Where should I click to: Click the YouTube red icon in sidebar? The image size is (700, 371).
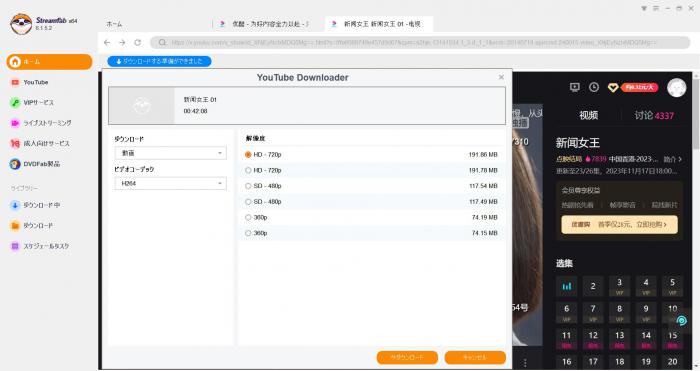coord(15,82)
